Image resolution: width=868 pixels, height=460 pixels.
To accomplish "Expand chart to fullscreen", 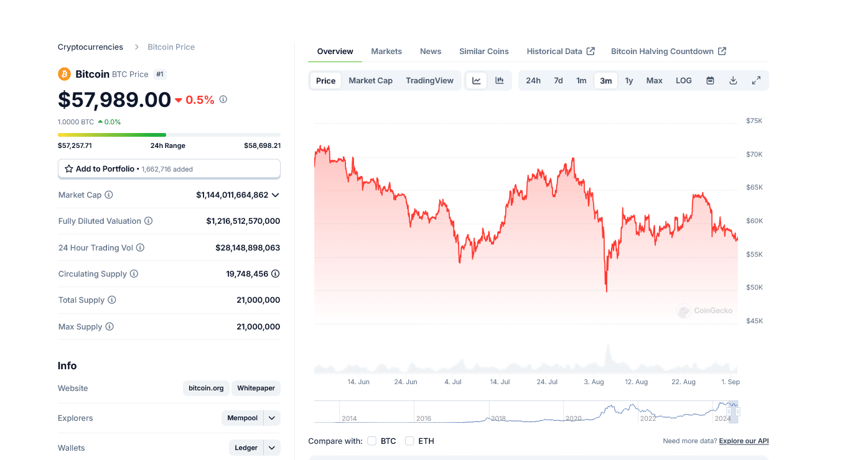I will (756, 81).
